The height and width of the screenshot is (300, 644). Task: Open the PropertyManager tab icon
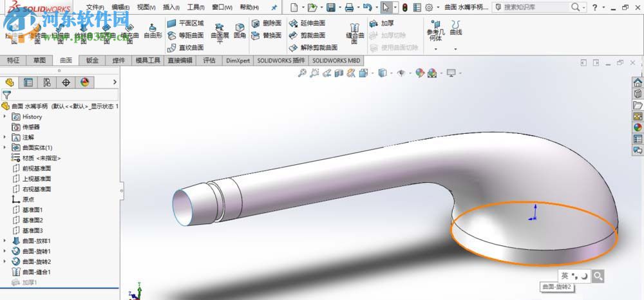[28, 82]
